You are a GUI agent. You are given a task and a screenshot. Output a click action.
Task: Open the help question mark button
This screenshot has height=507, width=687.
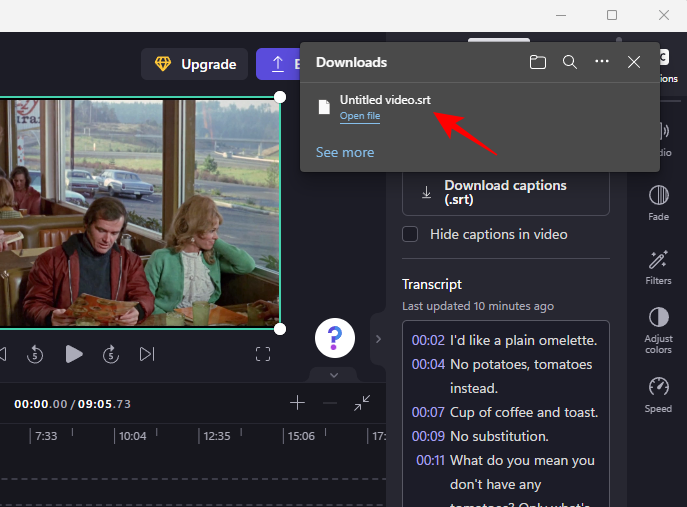pos(335,338)
